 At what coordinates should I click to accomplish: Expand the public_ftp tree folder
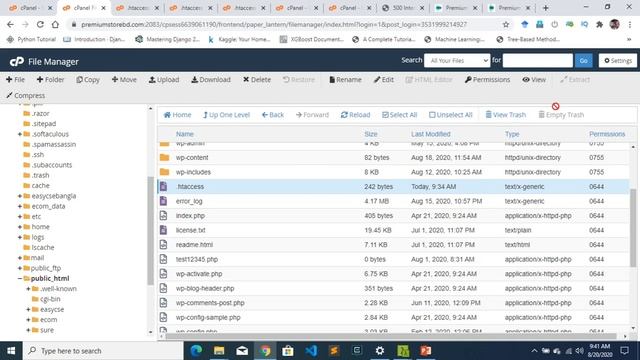point(20,268)
